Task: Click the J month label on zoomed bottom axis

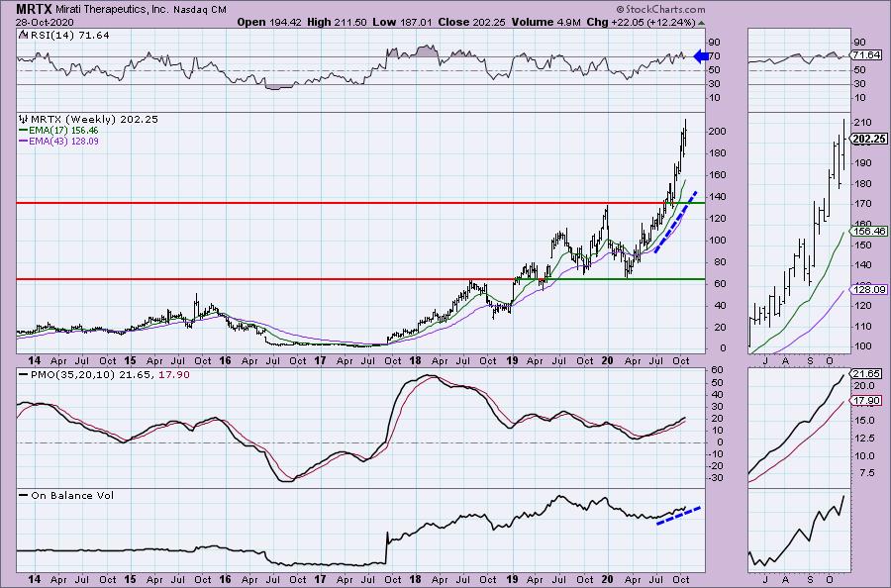Action: tap(765, 579)
